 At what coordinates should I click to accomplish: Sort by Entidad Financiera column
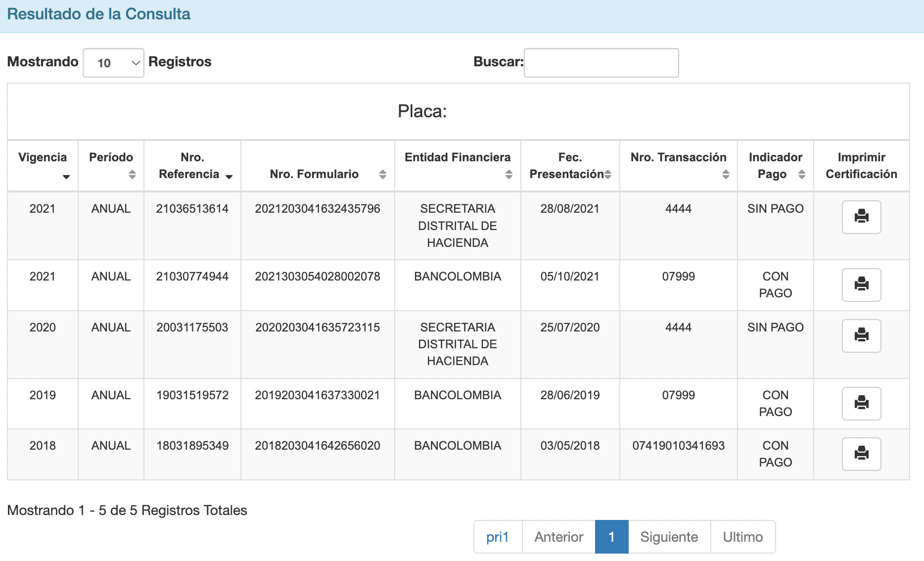[x=458, y=165]
